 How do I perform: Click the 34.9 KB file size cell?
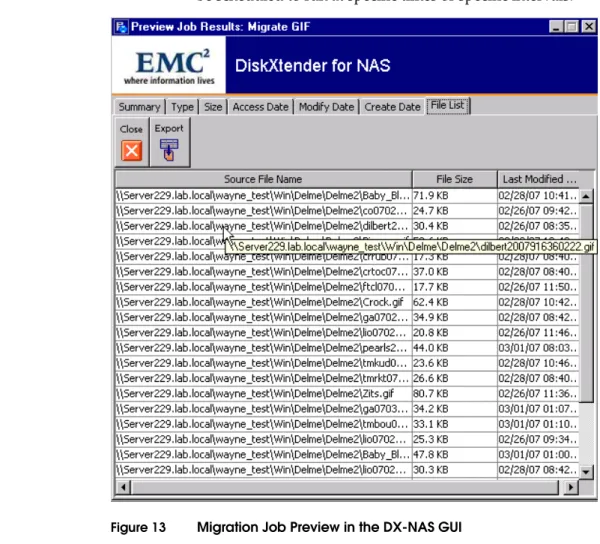click(x=455, y=318)
